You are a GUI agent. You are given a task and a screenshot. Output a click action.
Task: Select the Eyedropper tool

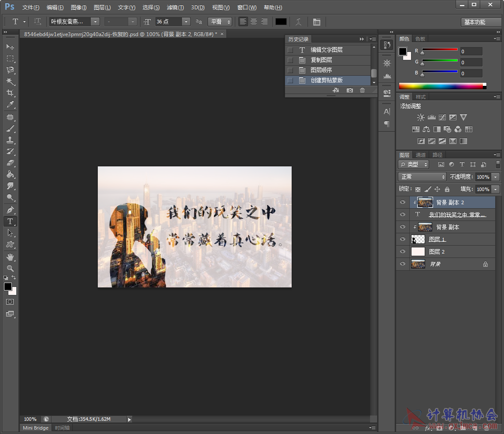point(10,105)
